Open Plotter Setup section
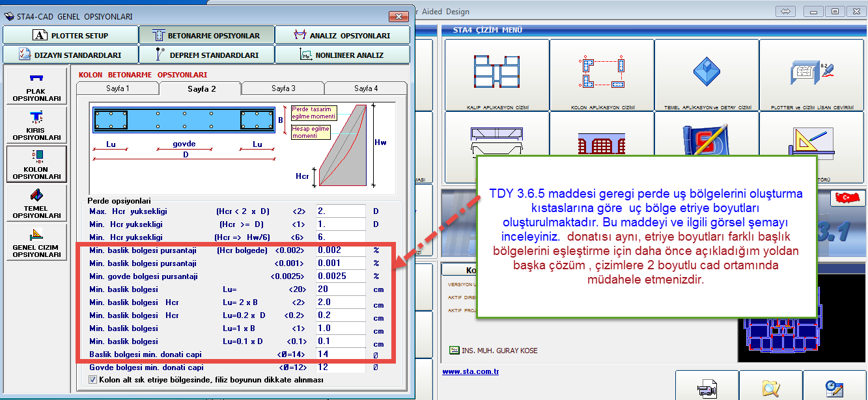This screenshot has height=400, width=868. (x=70, y=35)
